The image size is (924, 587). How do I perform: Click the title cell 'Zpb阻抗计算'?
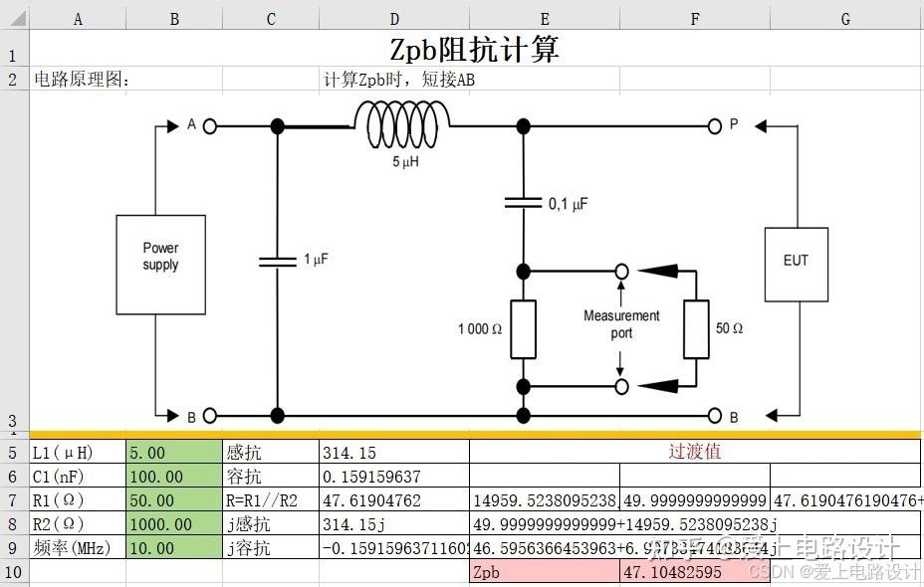coord(475,49)
